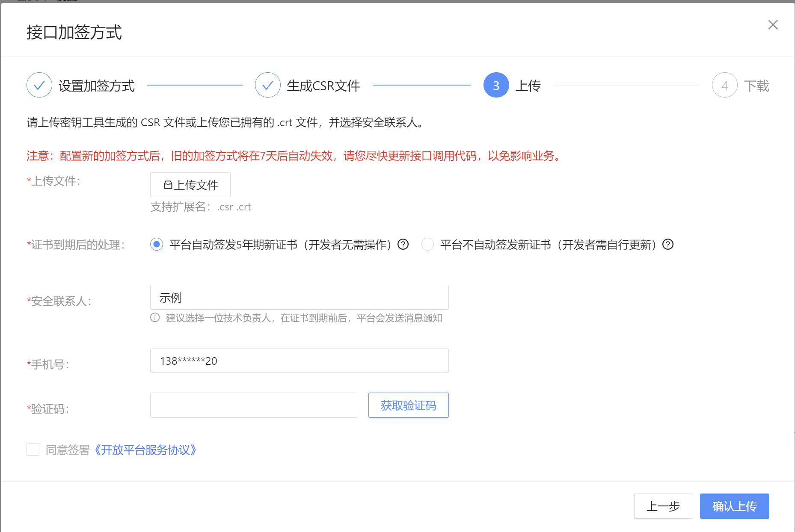Image resolution: width=795 pixels, height=532 pixels.
Task: Click the step 3 上传 circle icon
Action: 496,85
